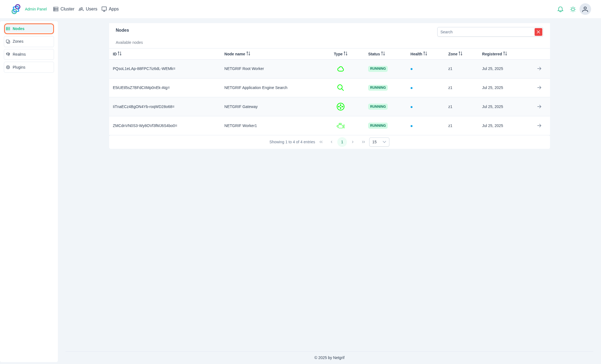Click the Admin Panel link
Image resolution: width=601 pixels, height=364 pixels.
click(36, 9)
